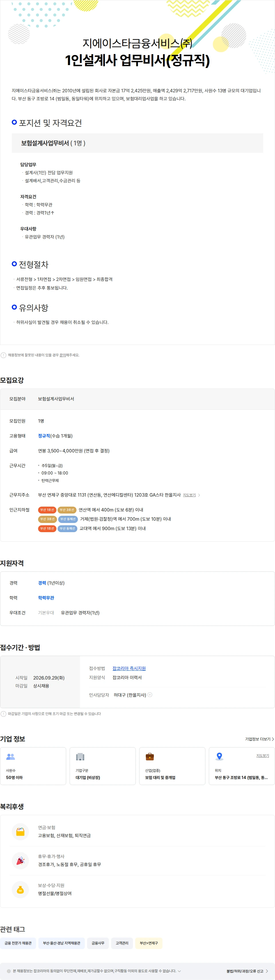Image resolution: width=275 pixels, height=980 pixels.
Task: Click 부산 3호선 badge for 거제역
Action: pyautogui.click(x=48, y=519)
